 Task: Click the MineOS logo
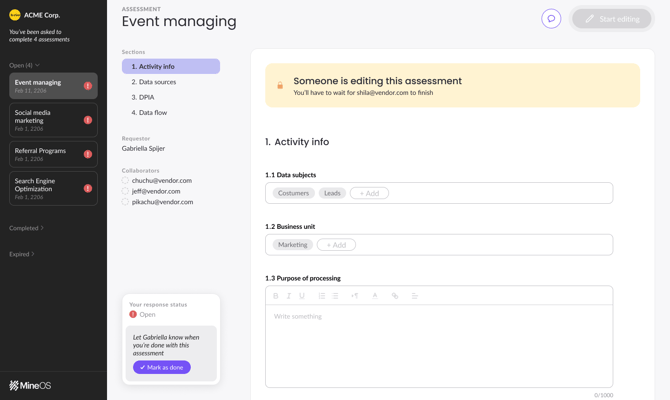click(x=30, y=385)
